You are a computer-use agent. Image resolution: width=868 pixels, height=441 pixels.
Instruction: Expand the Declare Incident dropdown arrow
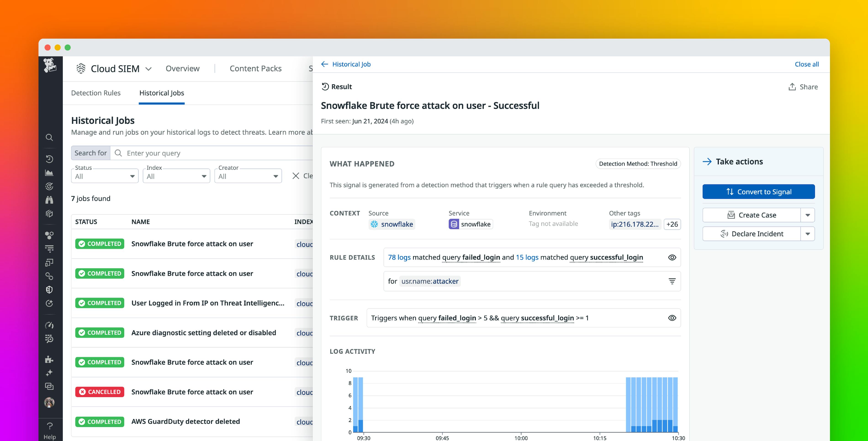click(808, 233)
